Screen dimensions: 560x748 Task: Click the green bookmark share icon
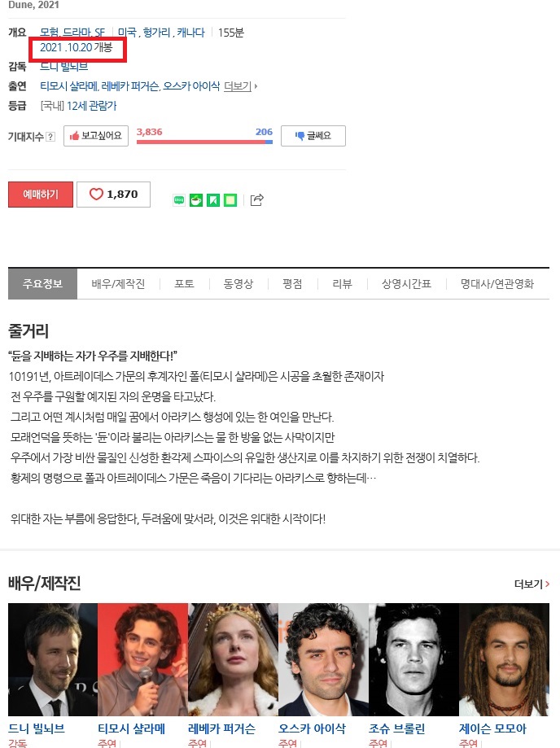[x=213, y=200]
